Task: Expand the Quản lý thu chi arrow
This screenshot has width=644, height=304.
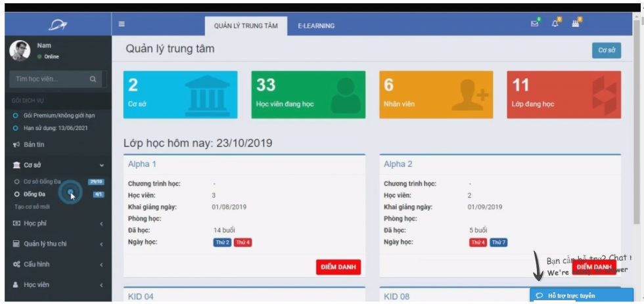Action: [x=101, y=244]
